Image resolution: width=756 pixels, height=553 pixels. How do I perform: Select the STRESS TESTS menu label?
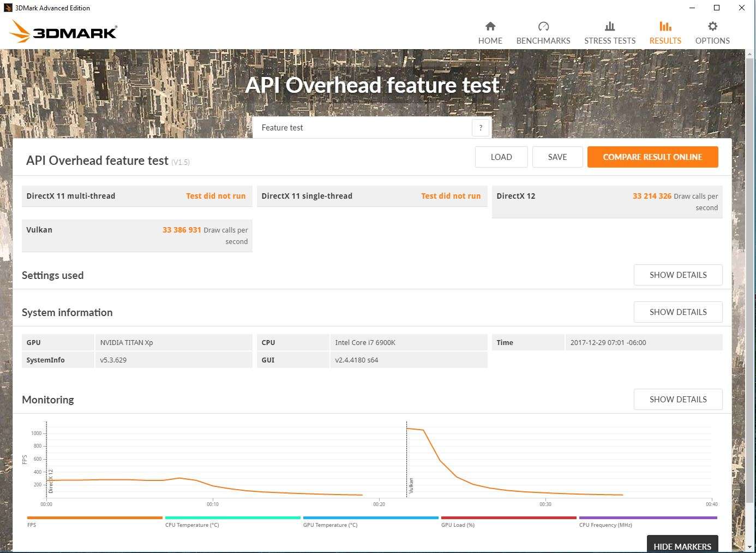coord(610,41)
